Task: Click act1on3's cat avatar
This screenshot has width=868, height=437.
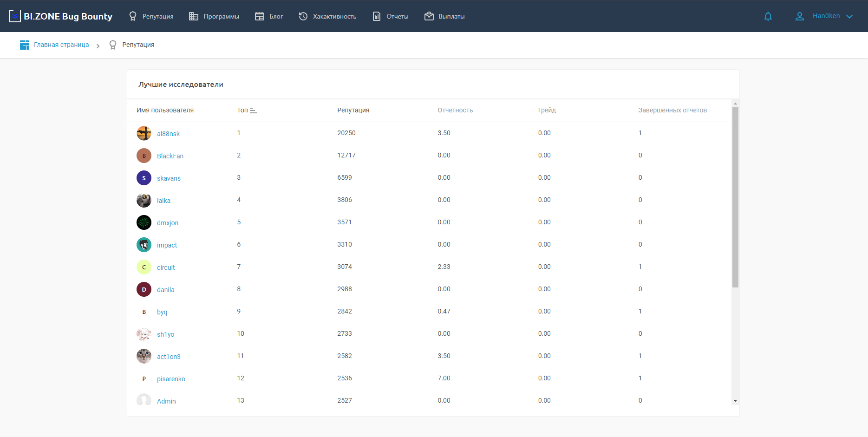Action: click(144, 356)
